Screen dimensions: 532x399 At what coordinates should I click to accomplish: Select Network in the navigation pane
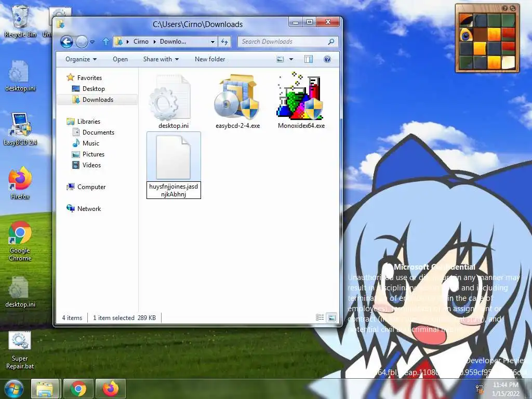click(84, 209)
